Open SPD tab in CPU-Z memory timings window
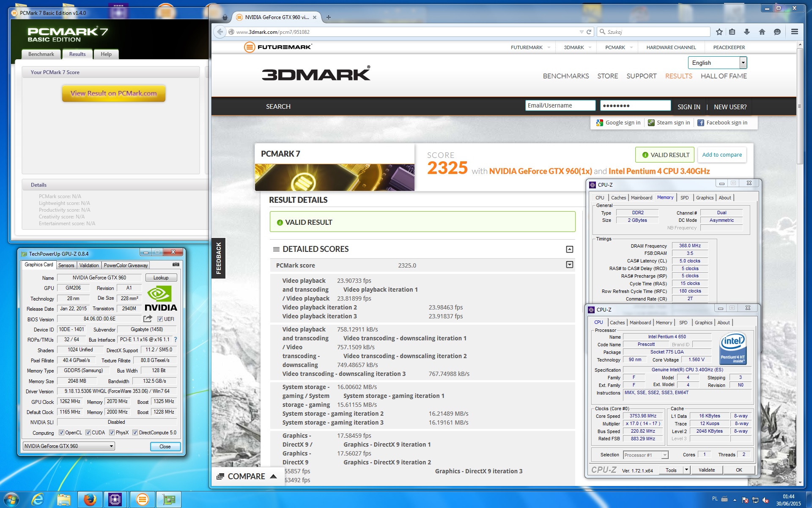 click(684, 198)
